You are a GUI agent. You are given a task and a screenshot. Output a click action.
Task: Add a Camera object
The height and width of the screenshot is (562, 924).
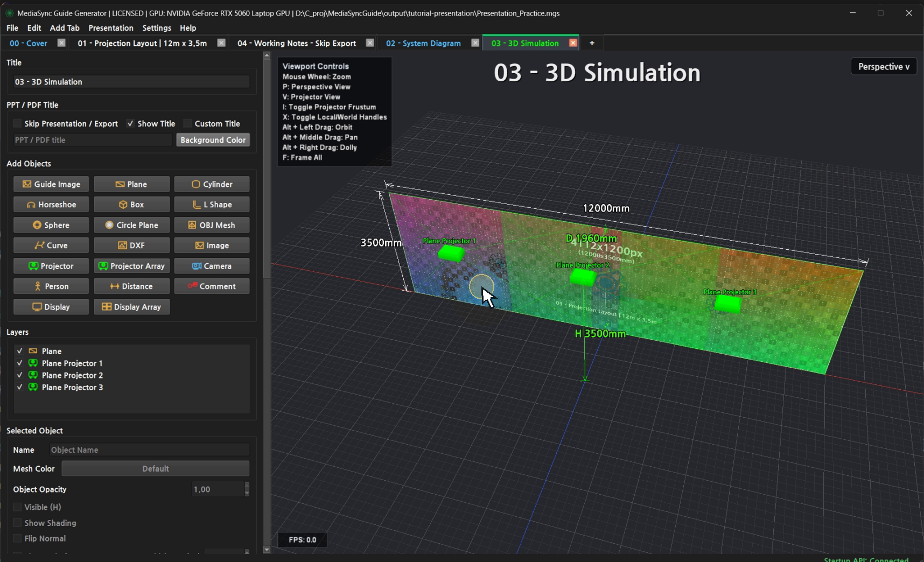coord(212,266)
